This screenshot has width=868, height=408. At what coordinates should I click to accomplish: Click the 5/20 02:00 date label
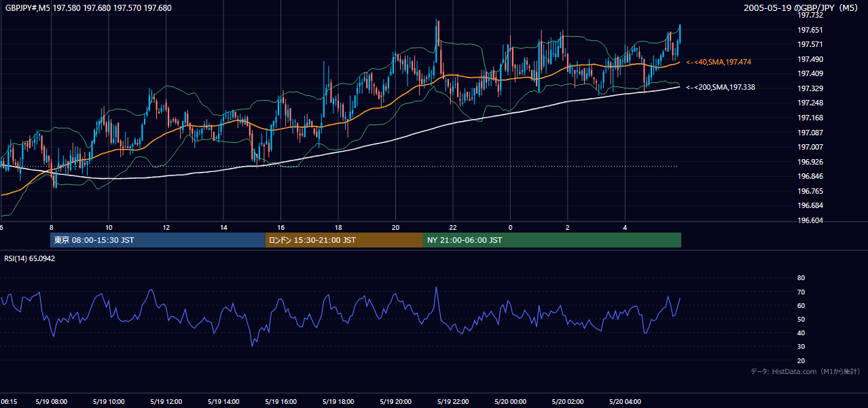(567, 402)
